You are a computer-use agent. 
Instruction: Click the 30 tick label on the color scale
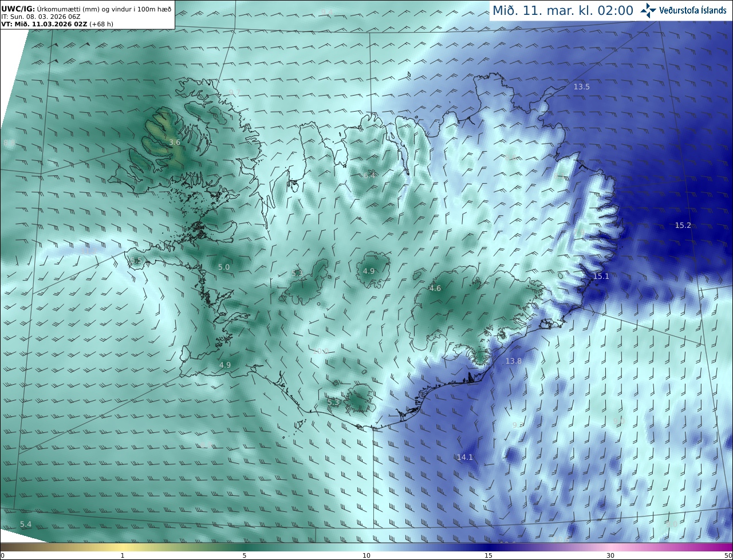610,555
